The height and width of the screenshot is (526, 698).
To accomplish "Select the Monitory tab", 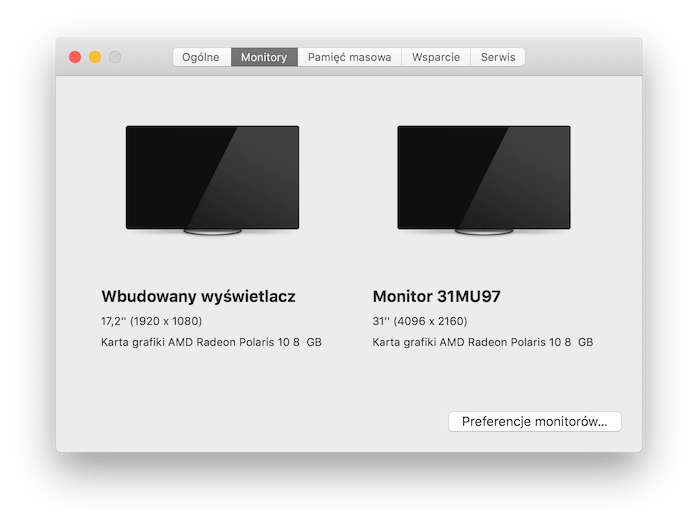I will click(x=264, y=57).
